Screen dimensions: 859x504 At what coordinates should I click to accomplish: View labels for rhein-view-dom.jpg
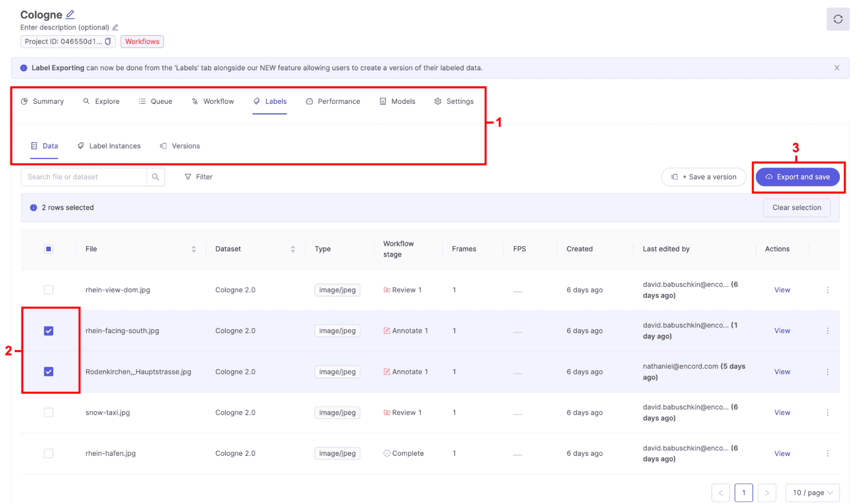(x=782, y=290)
